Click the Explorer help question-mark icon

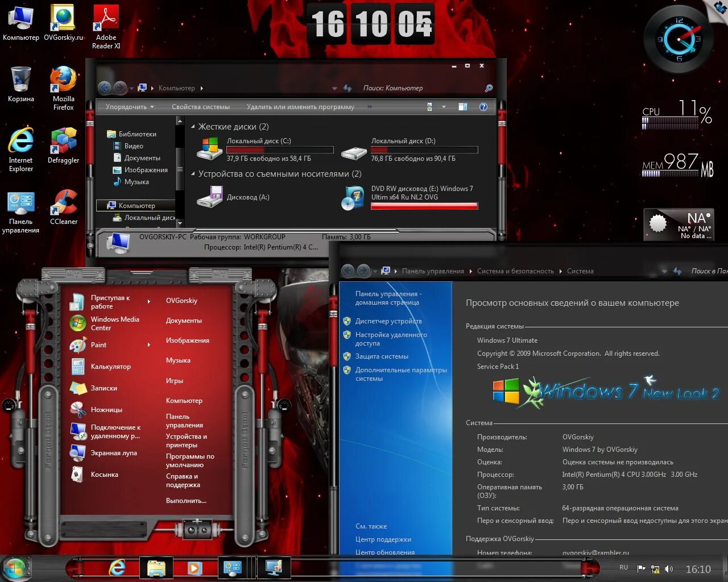(x=483, y=107)
